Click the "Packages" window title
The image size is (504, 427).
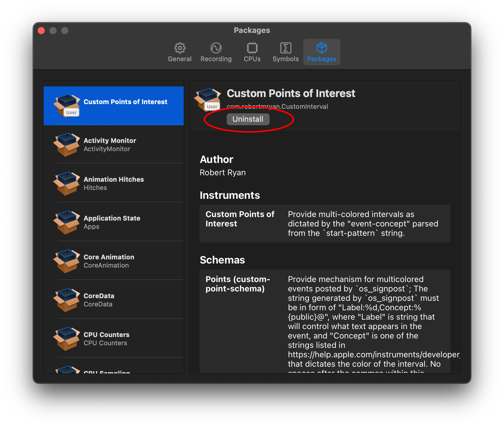252,30
